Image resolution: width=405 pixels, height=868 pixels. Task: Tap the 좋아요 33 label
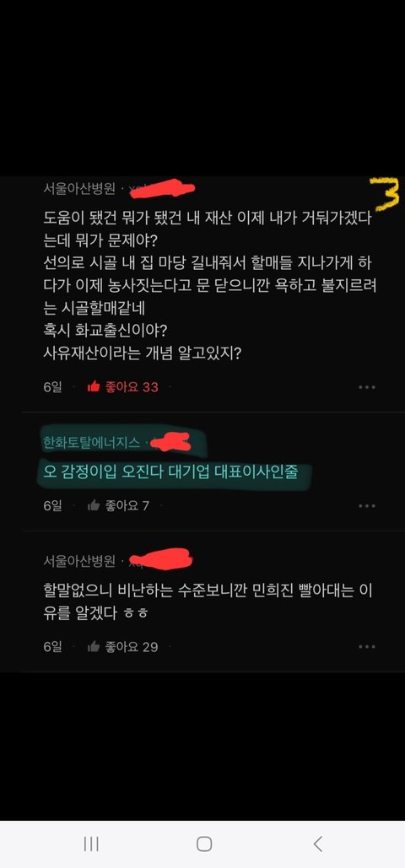(132, 387)
